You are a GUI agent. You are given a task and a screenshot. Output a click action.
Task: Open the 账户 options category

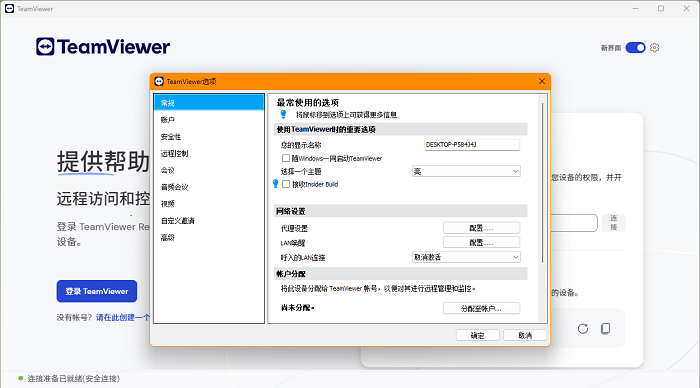pos(209,120)
